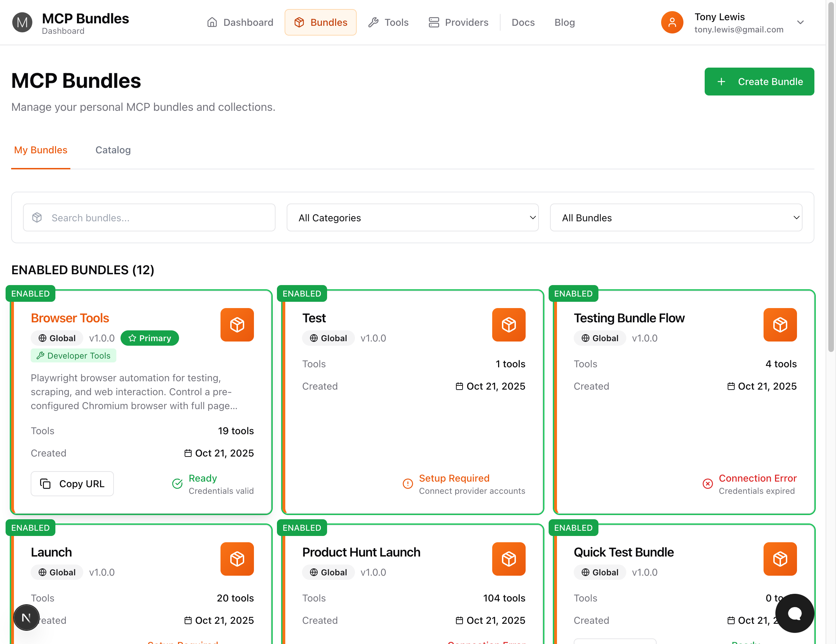Click the Browser Tools orange package icon
836x644 pixels.
click(237, 325)
